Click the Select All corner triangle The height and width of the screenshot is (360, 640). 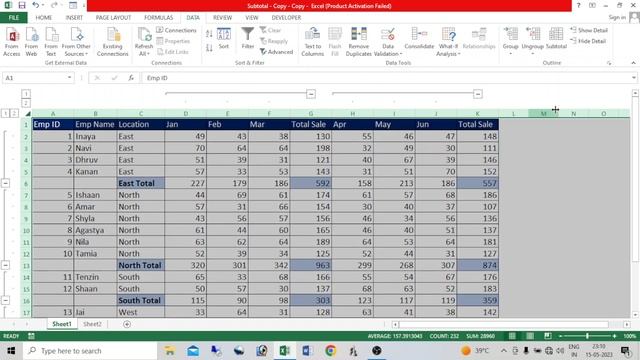tap(28, 113)
